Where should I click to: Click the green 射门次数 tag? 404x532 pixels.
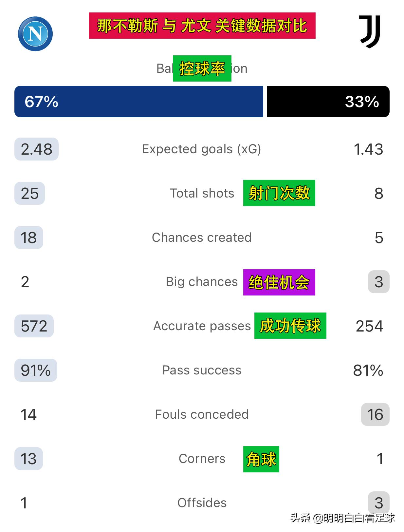tap(279, 193)
